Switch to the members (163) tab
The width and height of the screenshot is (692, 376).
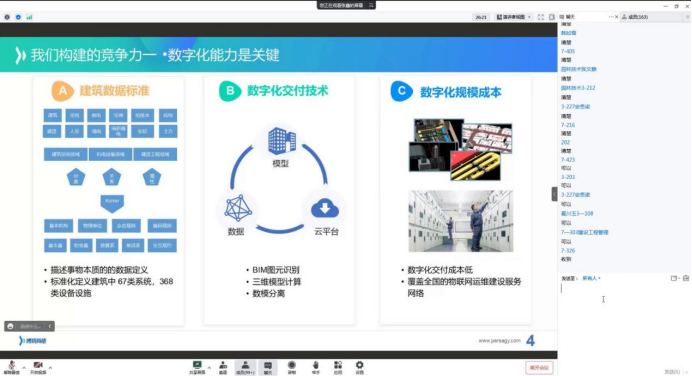tap(635, 17)
